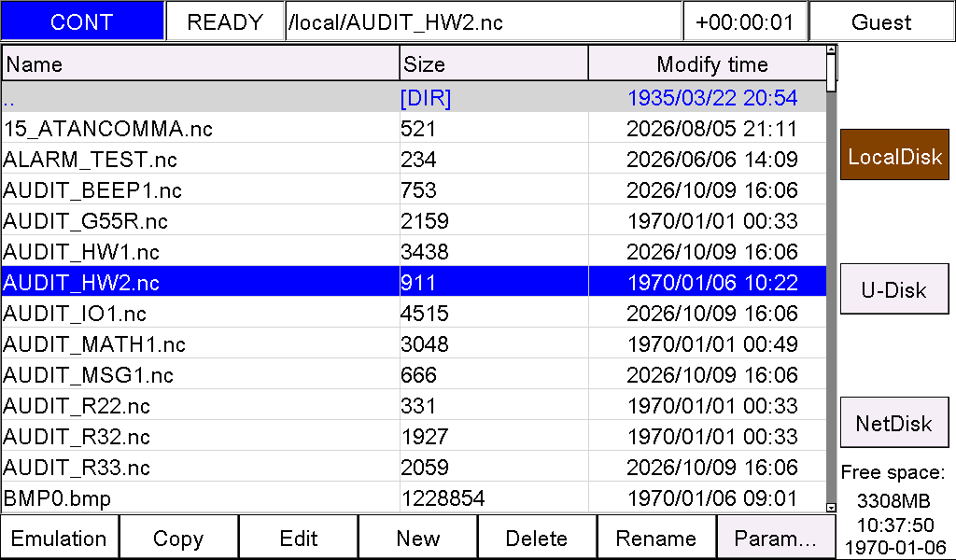956x560 pixels.
Task: Click the +00:00:01 timer field
Action: (x=745, y=22)
